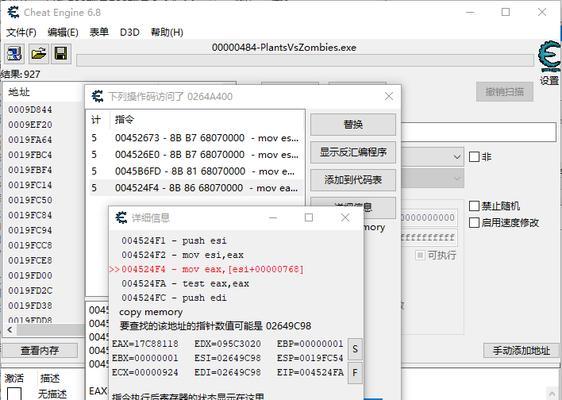
Task: Open the 文件(F) menu
Action: point(21,33)
